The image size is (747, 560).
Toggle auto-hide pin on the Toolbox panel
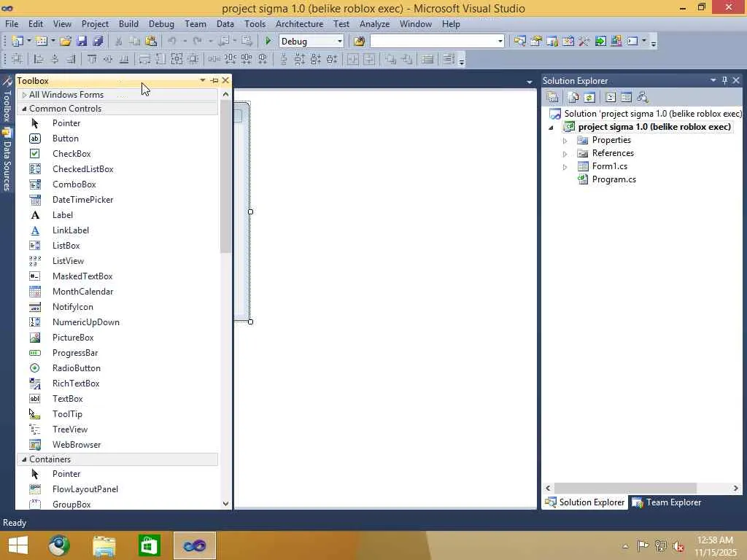(214, 80)
